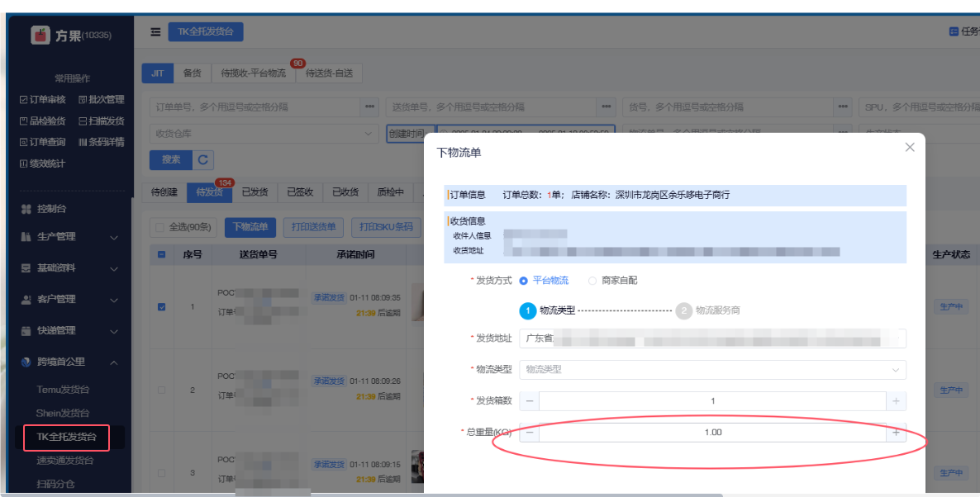Focus the 订单单号 search field
Viewport: 980px width, 497px height.
[255, 106]
